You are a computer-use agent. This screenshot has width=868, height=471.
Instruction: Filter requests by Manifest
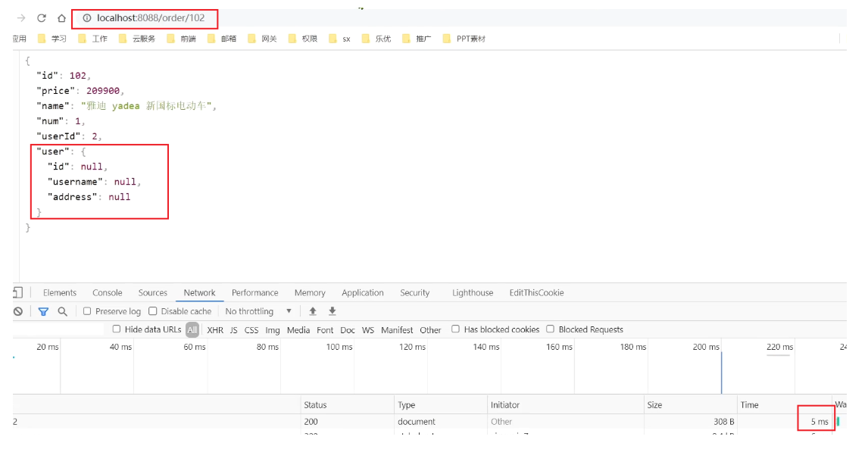coord(397,330)
